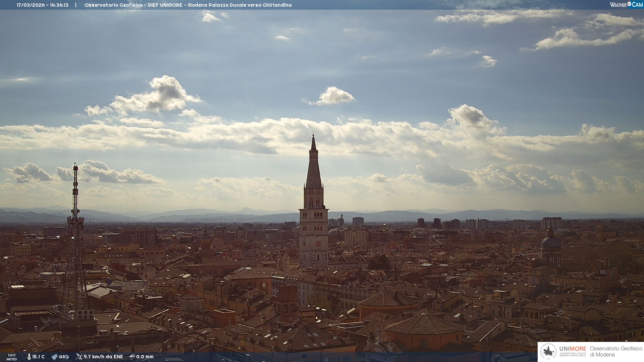
Task: Click the WeatherCam camera lens icon
Action: [x=629, y=4]
